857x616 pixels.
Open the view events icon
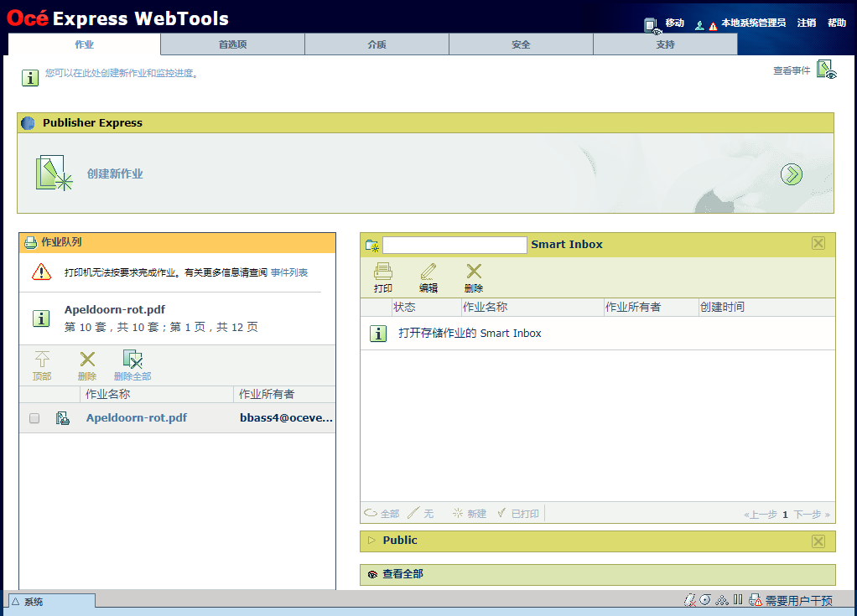coord(827,70)
